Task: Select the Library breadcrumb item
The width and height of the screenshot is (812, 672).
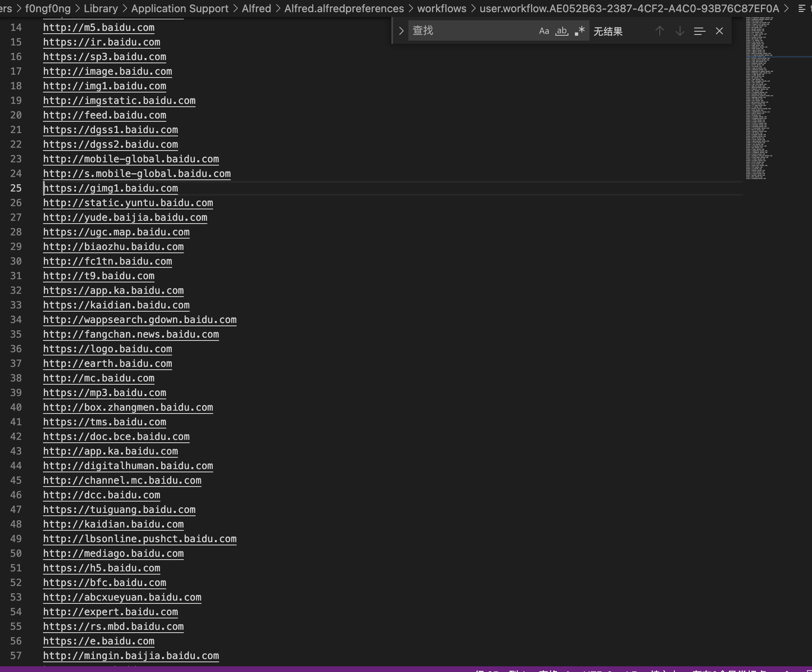Action: tap(100, 8)
